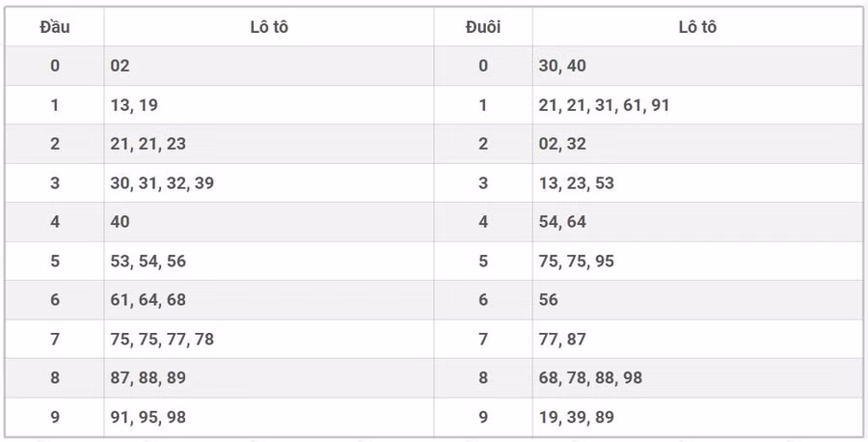Image resolution: width=868 pixels, height=442 pixels.
Task: Click the Lô tô header beside Đuôi
Action: [697, 27]
